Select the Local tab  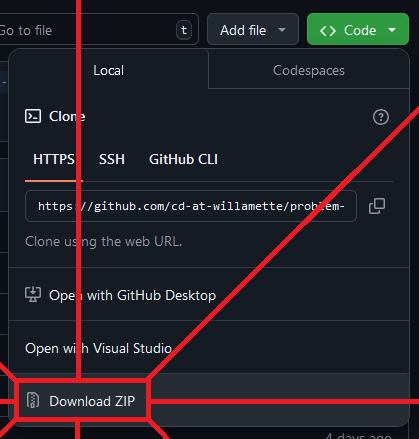click(108, 70)
